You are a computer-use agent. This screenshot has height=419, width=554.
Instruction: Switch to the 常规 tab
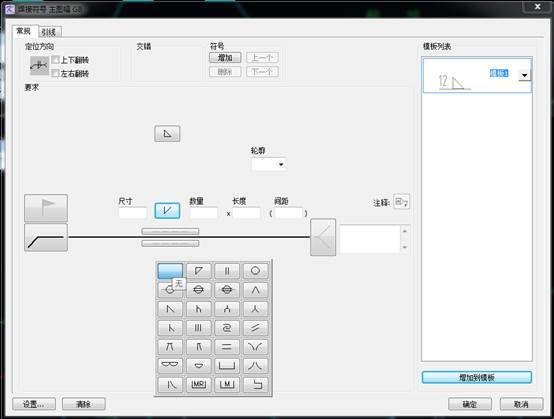pos(24,31)
